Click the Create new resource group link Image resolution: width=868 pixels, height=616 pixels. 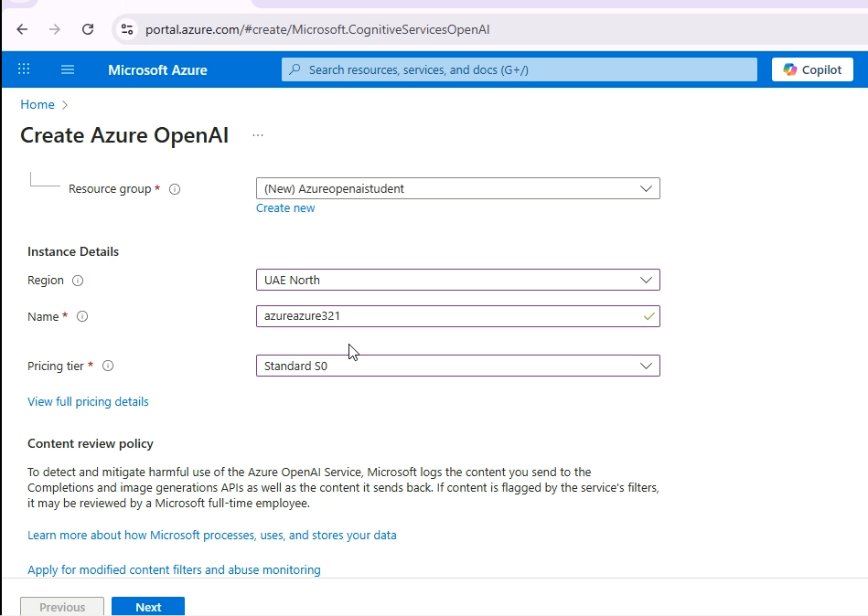coord(285,208)
